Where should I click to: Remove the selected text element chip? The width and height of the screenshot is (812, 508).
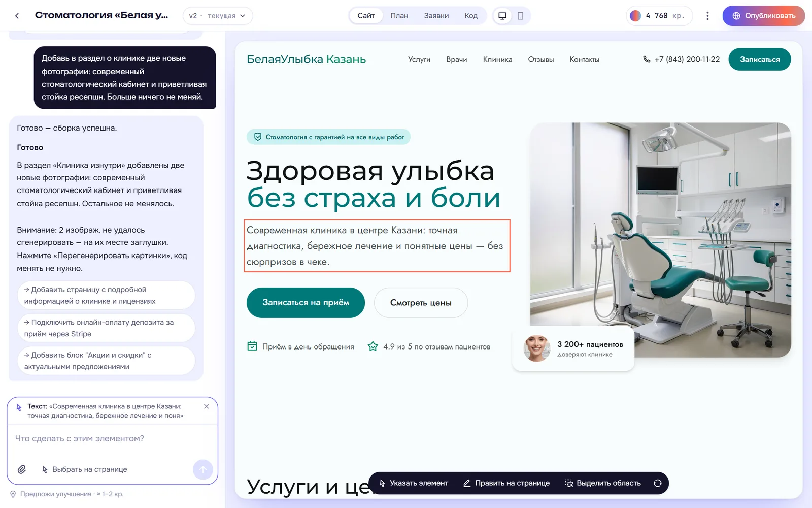click(x=206, y=406)
